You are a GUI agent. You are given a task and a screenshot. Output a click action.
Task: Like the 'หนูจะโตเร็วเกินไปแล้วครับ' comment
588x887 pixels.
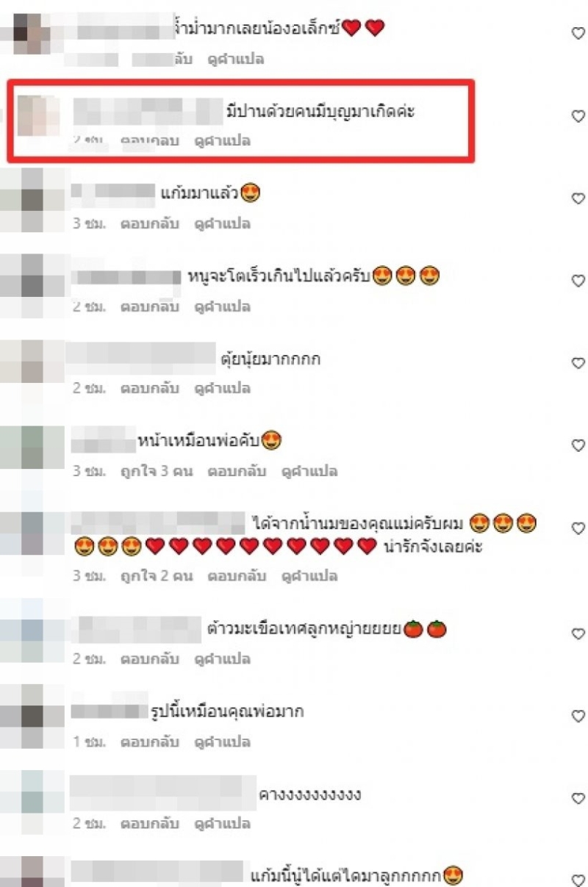click(x=578, y=281)
